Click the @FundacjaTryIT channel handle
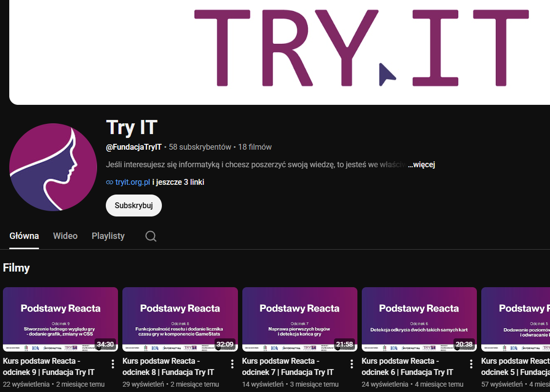 134,147
